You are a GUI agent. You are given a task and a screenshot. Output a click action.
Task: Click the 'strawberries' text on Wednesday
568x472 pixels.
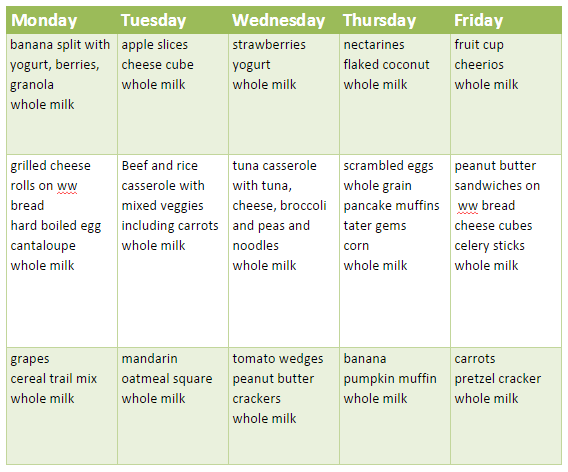pyautogui.click(x=269, y=45)
